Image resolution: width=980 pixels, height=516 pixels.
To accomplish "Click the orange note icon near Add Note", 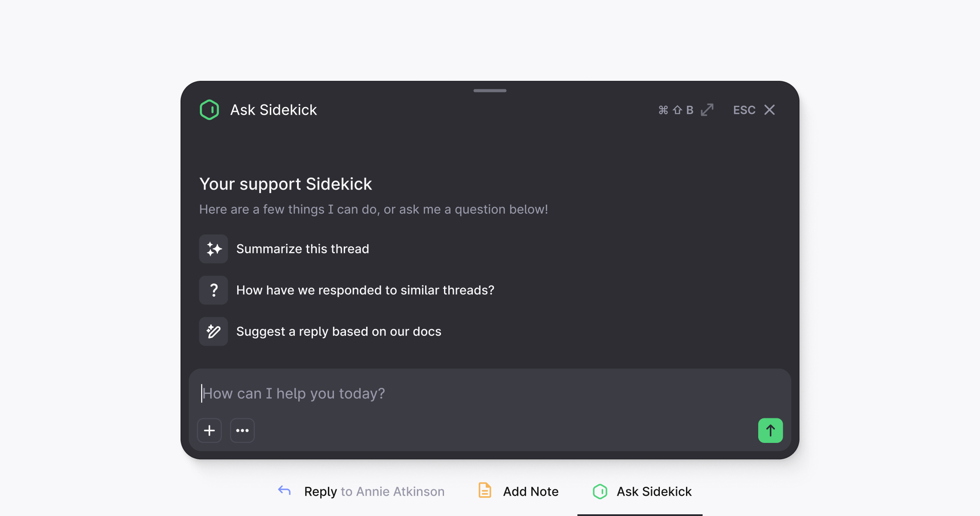I will [x=485, y=491].
